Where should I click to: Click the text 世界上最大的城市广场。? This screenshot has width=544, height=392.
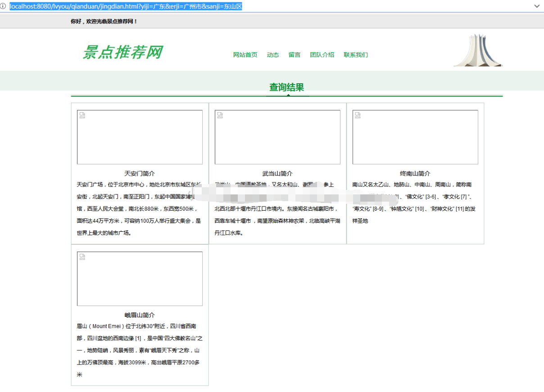(x=104, y=233)
